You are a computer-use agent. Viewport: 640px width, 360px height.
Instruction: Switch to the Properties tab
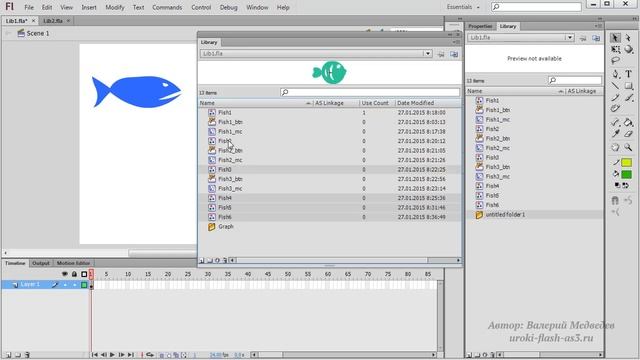point(480,26)
